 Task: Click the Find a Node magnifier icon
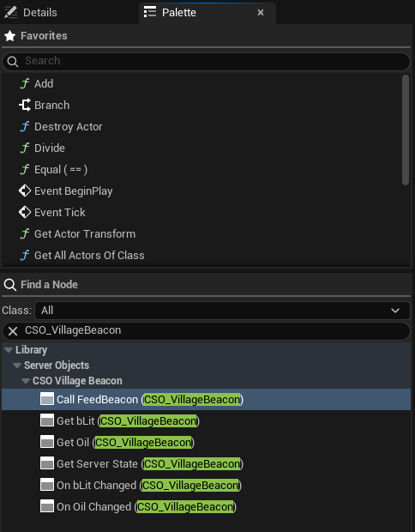coord(9,285)
